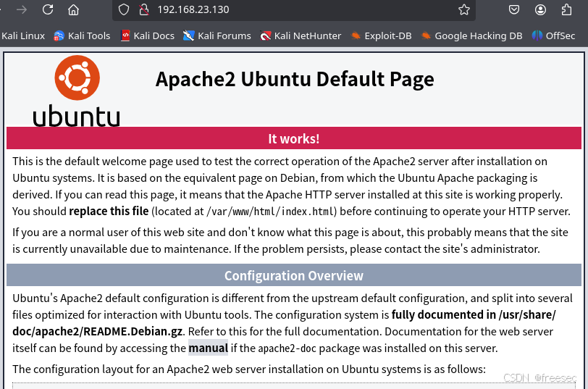Open the Kali Forums bookmark
Screen dimensions: 588x389
tap(217, 36)
